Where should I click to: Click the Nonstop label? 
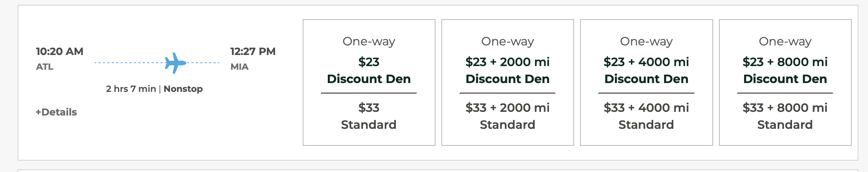(183, 89)
